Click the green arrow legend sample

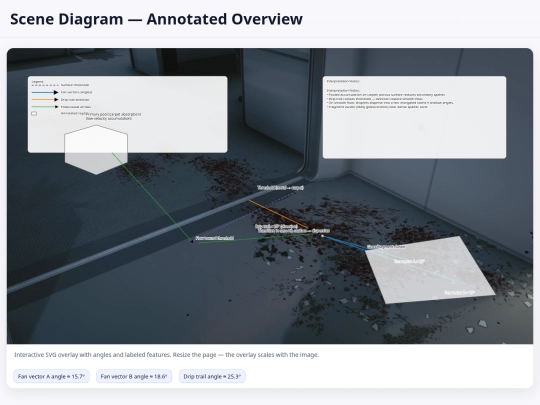pyautogui.click(x=45, y=107)
